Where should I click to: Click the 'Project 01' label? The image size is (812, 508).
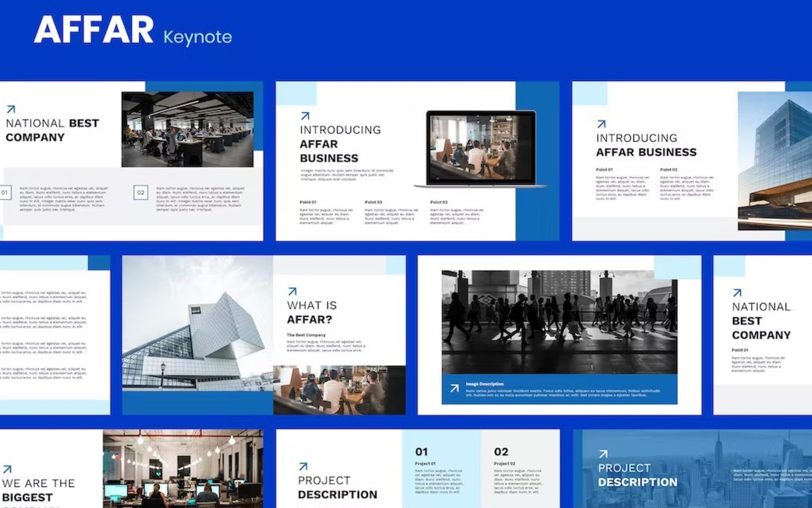(425, 464)
